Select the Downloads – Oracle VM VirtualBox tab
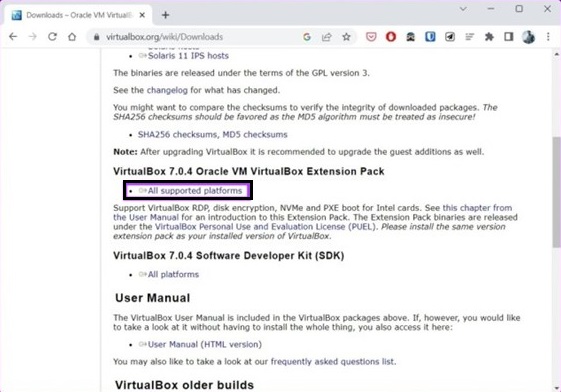561x392 pixels. [78, 15]
